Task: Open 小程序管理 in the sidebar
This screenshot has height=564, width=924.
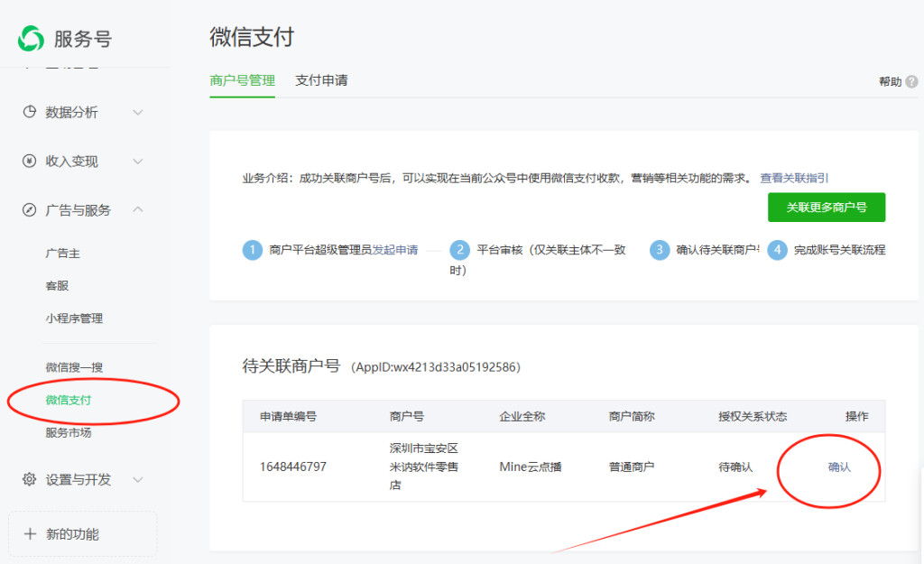Action: tap(74, 319)
